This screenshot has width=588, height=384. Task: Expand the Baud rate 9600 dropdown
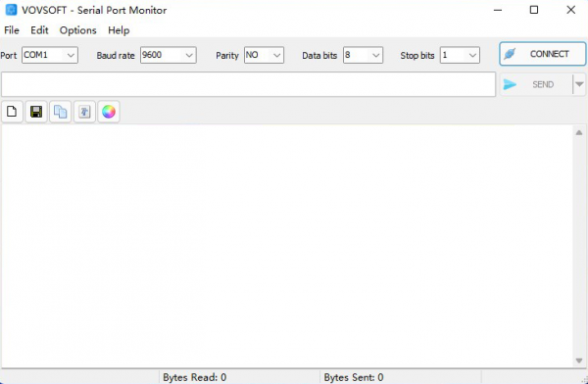click(x=169, y=55)
